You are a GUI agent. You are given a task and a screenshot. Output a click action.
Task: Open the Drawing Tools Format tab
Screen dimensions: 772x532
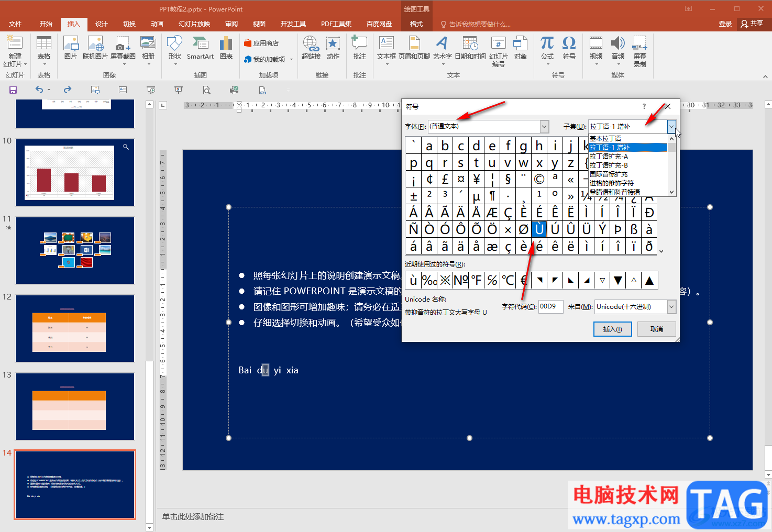point(416,24)
